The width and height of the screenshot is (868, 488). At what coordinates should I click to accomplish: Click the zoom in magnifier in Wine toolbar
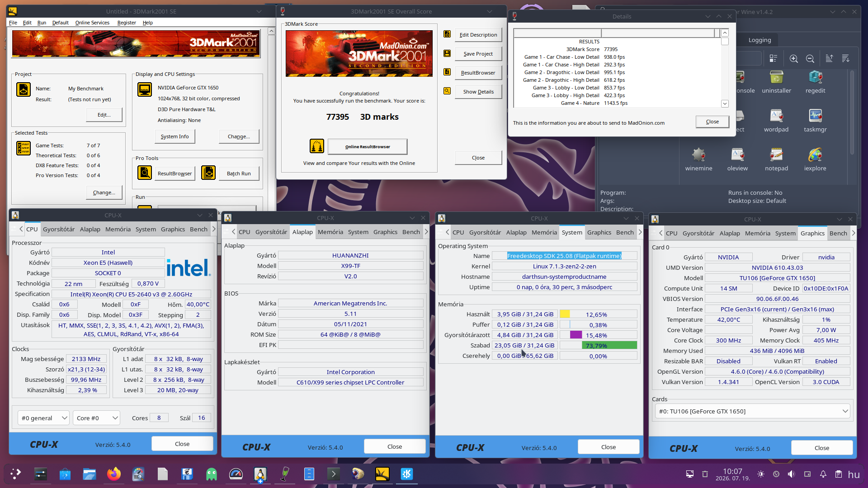coord(793,59)
